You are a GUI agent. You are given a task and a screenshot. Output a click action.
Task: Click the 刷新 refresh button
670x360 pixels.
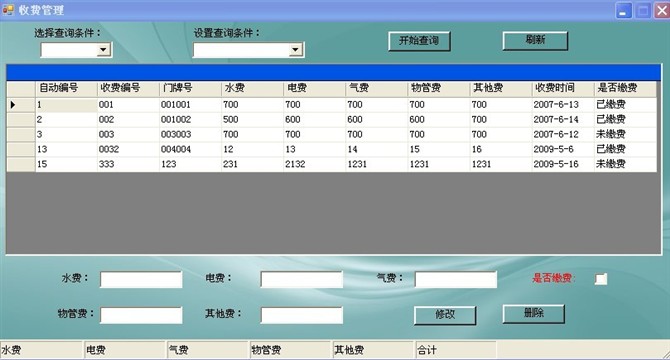[535, 41]
